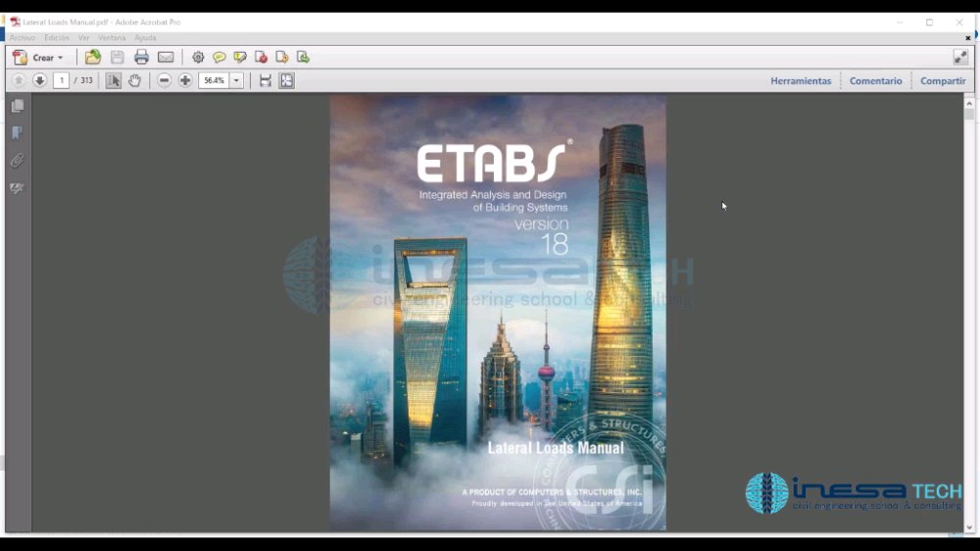Click the delete pages icon

click(x=262, y=58)
